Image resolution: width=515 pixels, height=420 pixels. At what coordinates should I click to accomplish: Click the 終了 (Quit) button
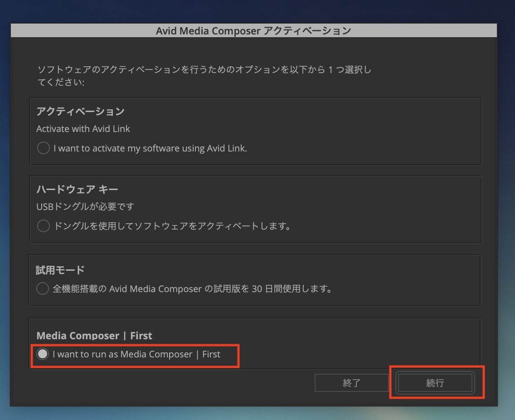pos(351,383)
